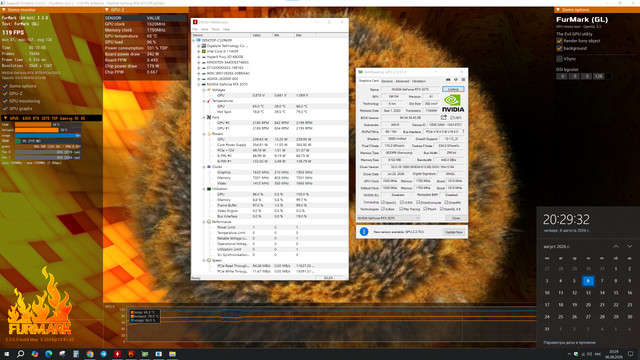Collapse the Performance section in HWMonitor
This screenshot has height=360, width=640.
click(x=204, y=222)
